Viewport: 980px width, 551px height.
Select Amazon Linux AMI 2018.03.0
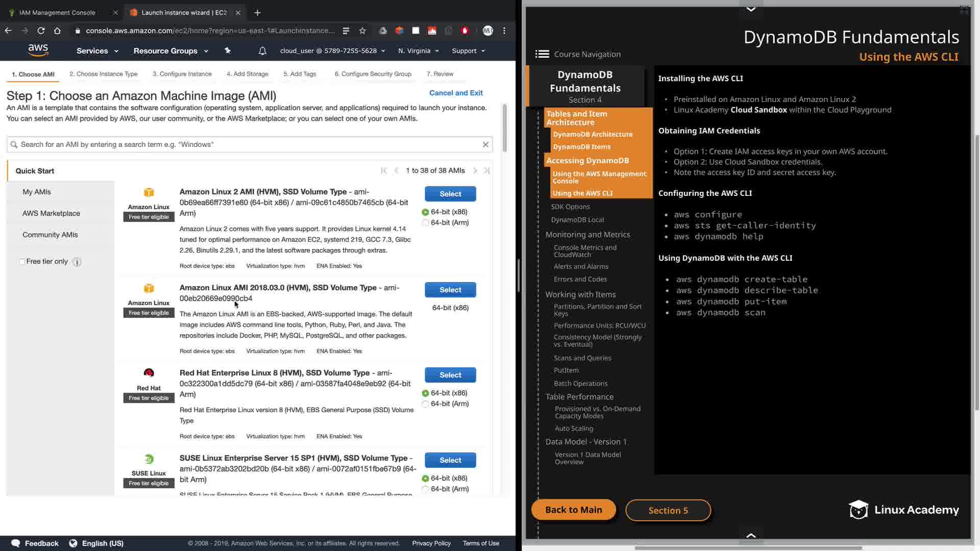450,290
